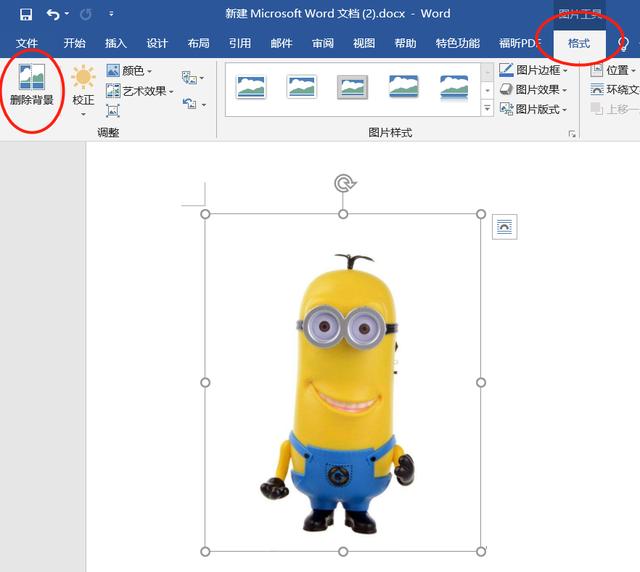Click the Position (位置) button
Screen dimensions: 640x572
click(x=610, y=71)
